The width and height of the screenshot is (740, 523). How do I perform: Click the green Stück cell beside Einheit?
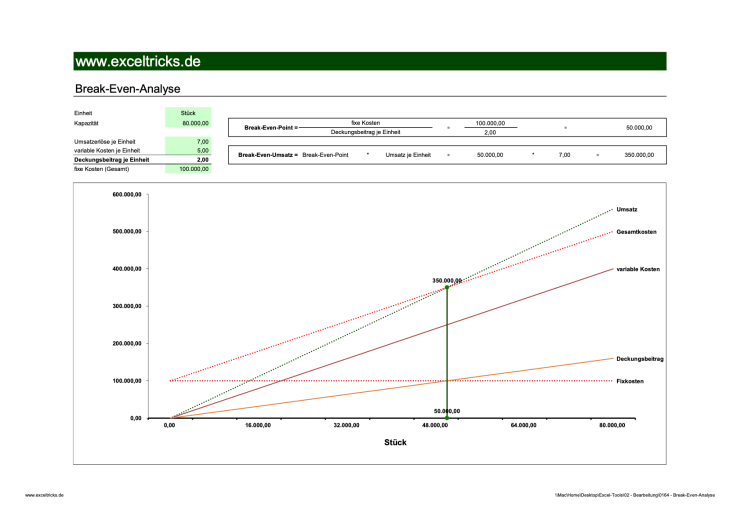point(188,113)
